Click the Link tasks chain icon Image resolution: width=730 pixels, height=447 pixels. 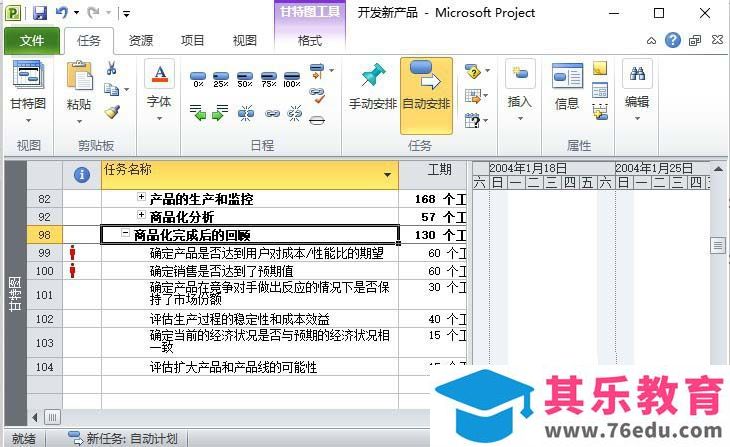point(272,113)
